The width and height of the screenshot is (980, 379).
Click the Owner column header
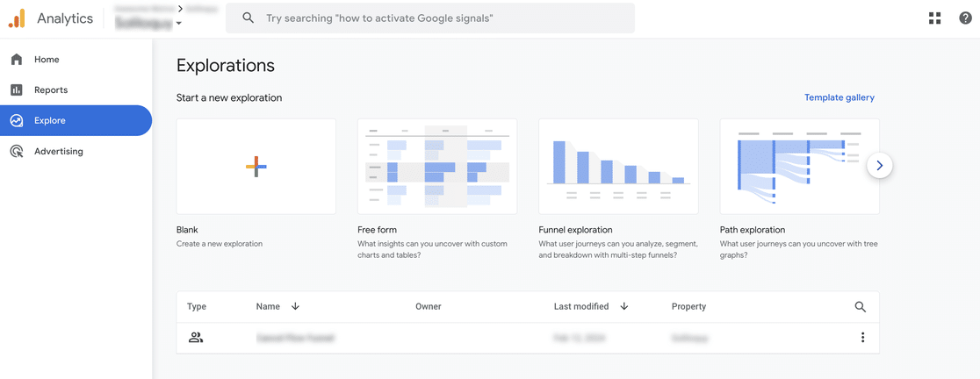(429, 306)
